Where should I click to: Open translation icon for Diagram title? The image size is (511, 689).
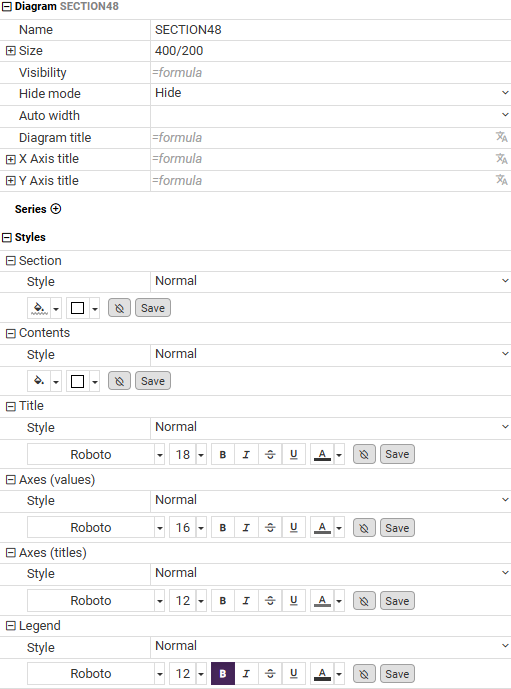tap(501, 137)
